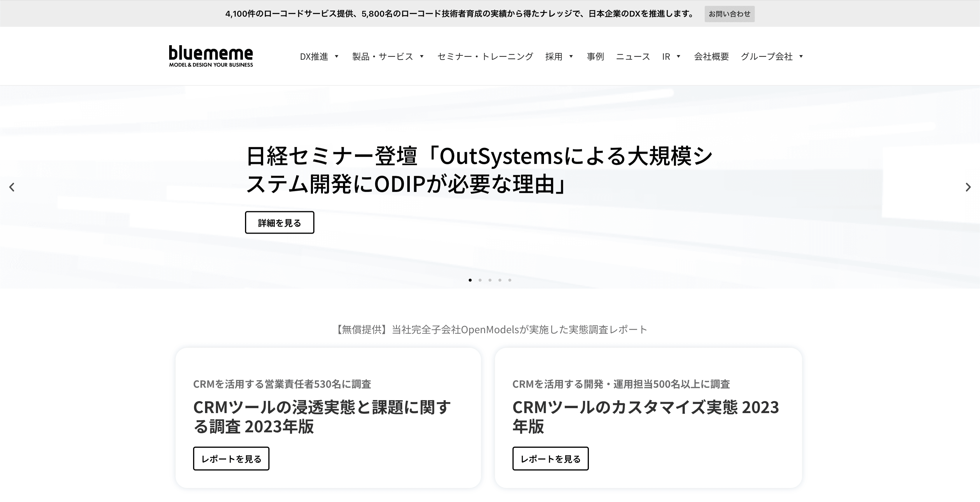
Task: Go to 事例 page
Action: (595, 57)
